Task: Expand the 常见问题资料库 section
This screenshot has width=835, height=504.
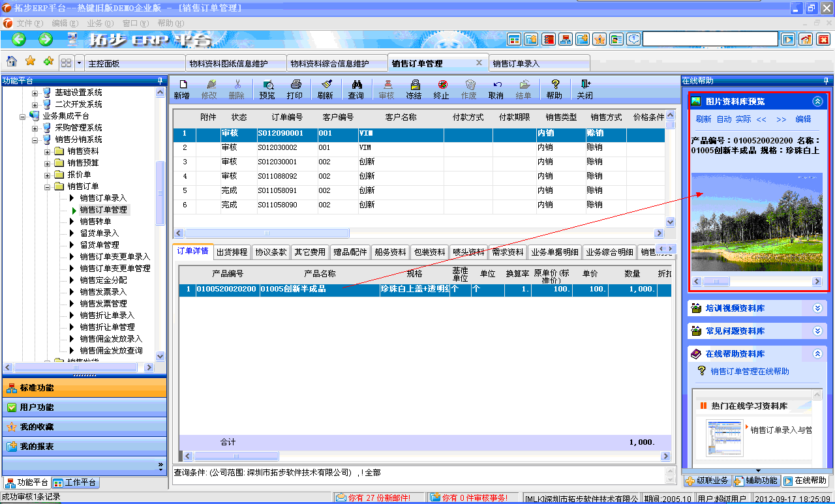Action: coord(816,331)
